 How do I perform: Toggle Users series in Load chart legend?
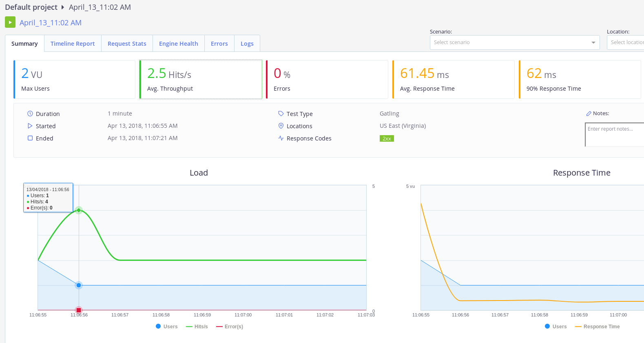click(167, 326)
